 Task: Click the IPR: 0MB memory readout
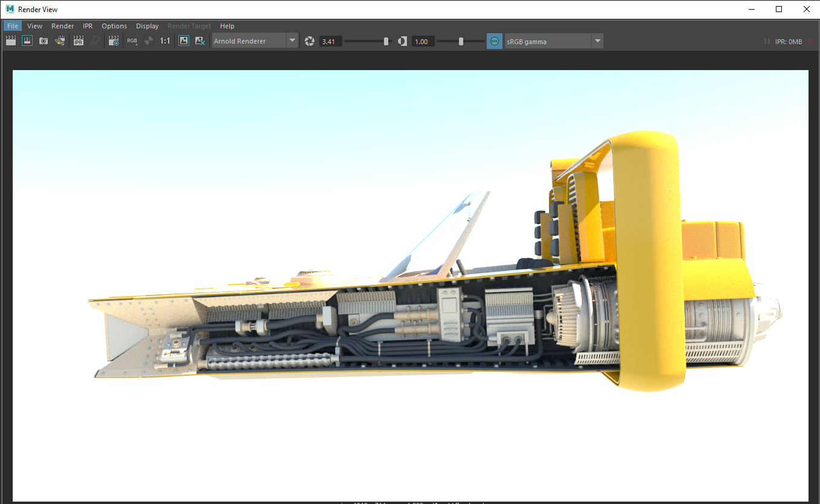coord(789,42)
